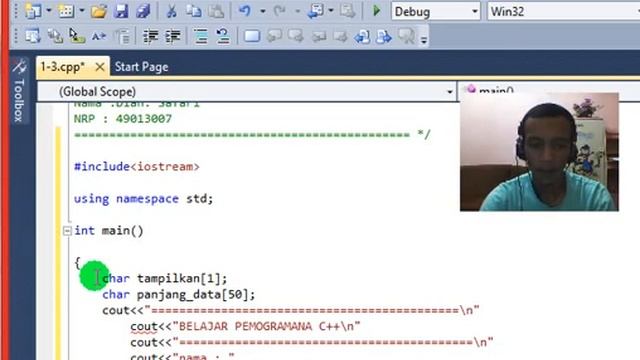Open the Undo history dropdown arrow

(x=262, y=11)
